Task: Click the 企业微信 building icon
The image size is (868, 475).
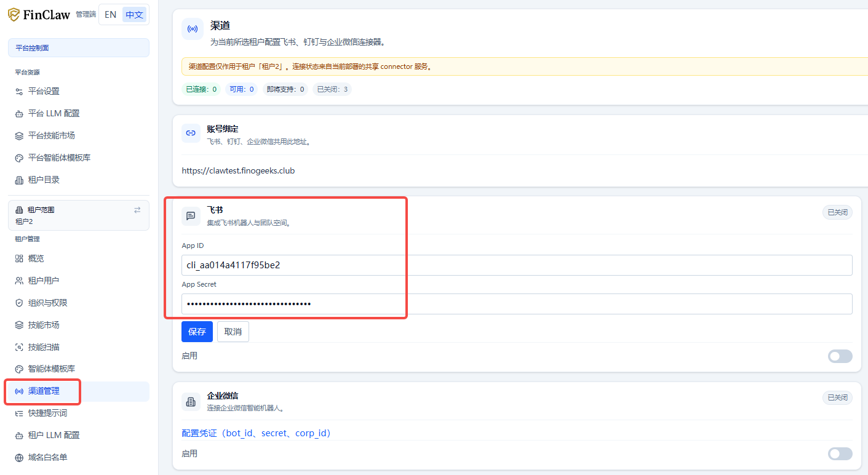Action: pos(191,402)
